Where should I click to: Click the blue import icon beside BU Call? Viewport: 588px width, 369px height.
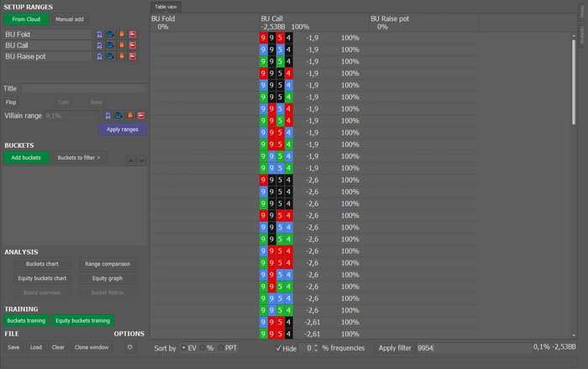pos(110,45)
